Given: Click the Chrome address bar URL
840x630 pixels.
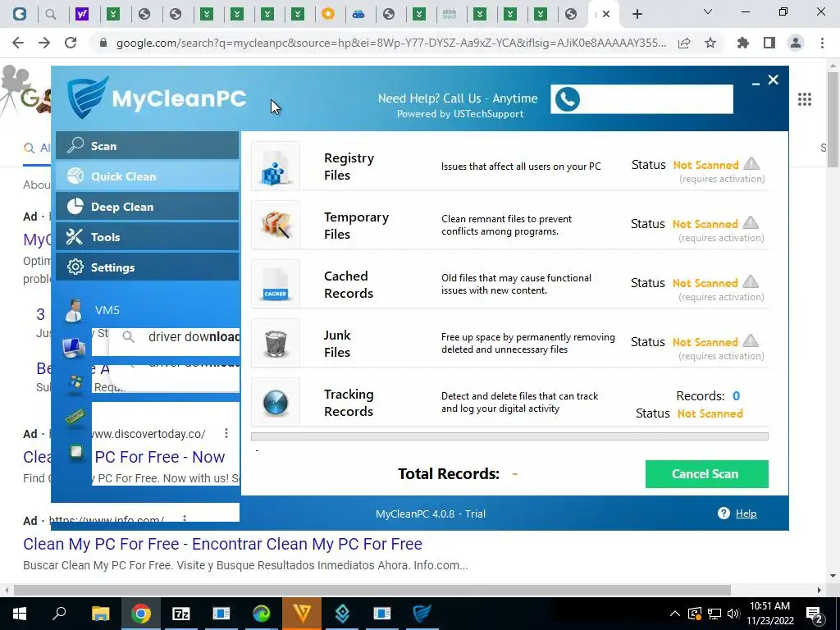Looking at the screenshot, I should (x=391, y=43).
